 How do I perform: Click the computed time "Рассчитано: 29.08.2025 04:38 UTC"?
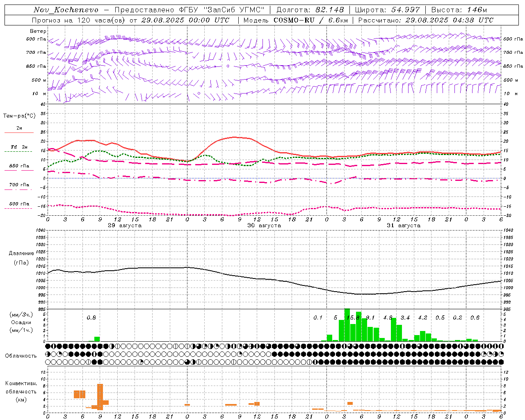[426, 20]
